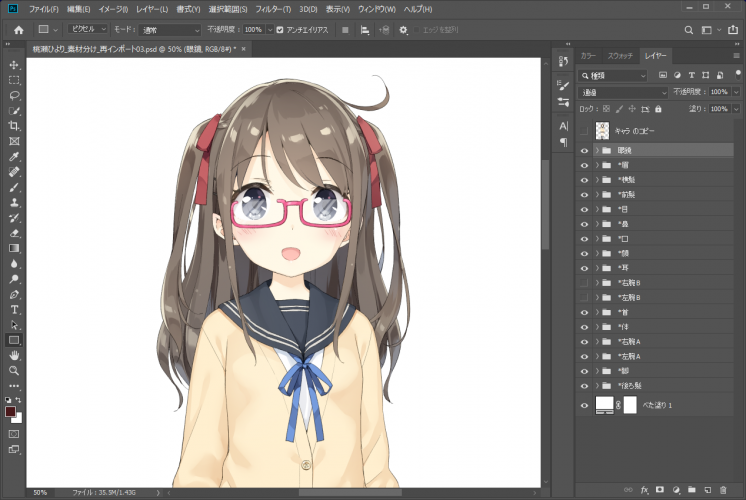Select the Crop tool
This screenshot has height=500, width=746.
click(x=14, y=126)
